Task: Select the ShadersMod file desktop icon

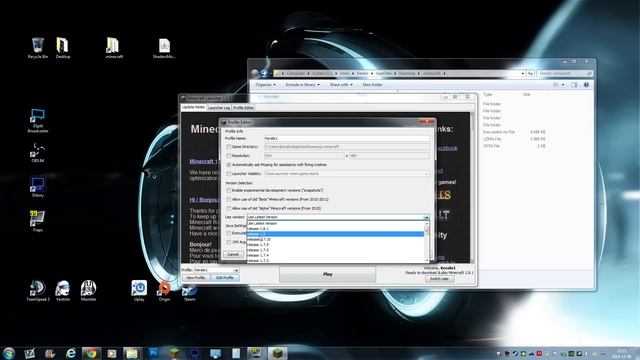Action: (164, 48)
